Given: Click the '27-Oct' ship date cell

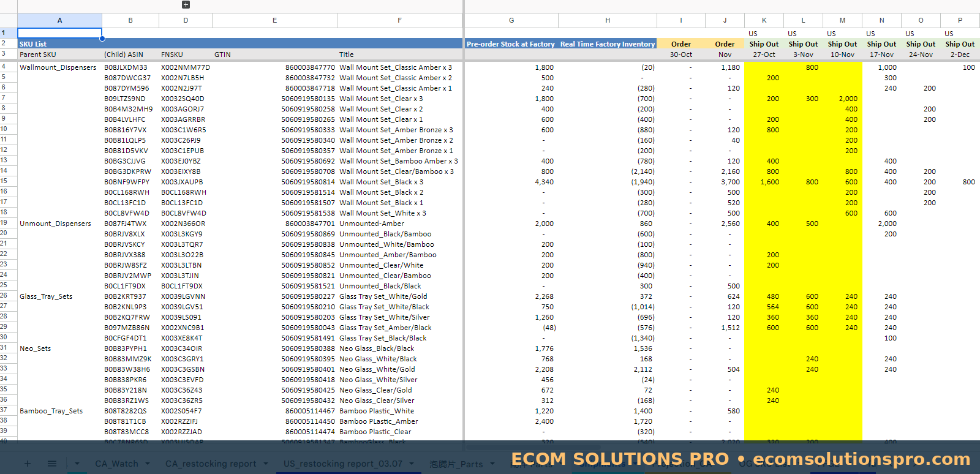Looking at the screenshot, I should [764, 55].
